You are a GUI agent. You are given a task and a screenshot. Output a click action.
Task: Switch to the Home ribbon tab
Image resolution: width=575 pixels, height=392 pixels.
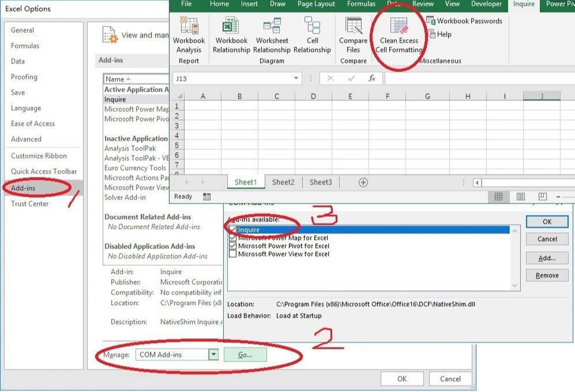pos(219,4)
